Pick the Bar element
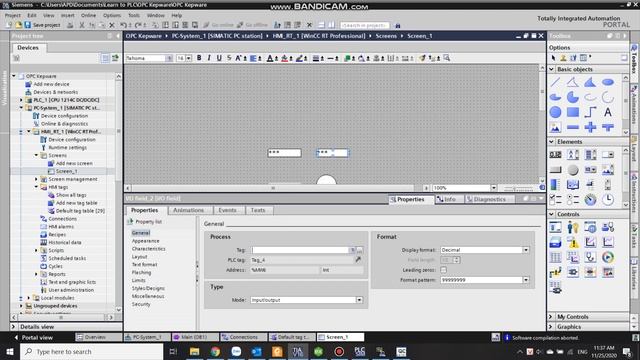 [x=555, y=184]
